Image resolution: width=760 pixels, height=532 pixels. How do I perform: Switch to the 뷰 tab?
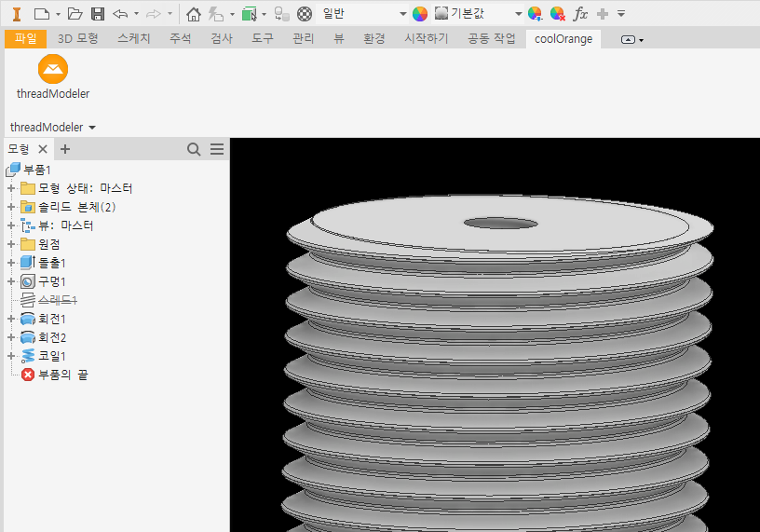click(x=339, y=39)
